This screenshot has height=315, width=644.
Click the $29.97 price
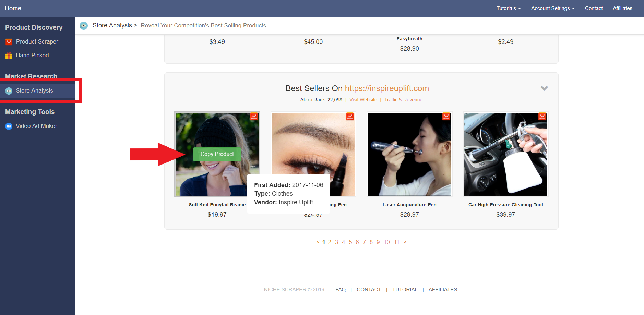tap(409, 215)
